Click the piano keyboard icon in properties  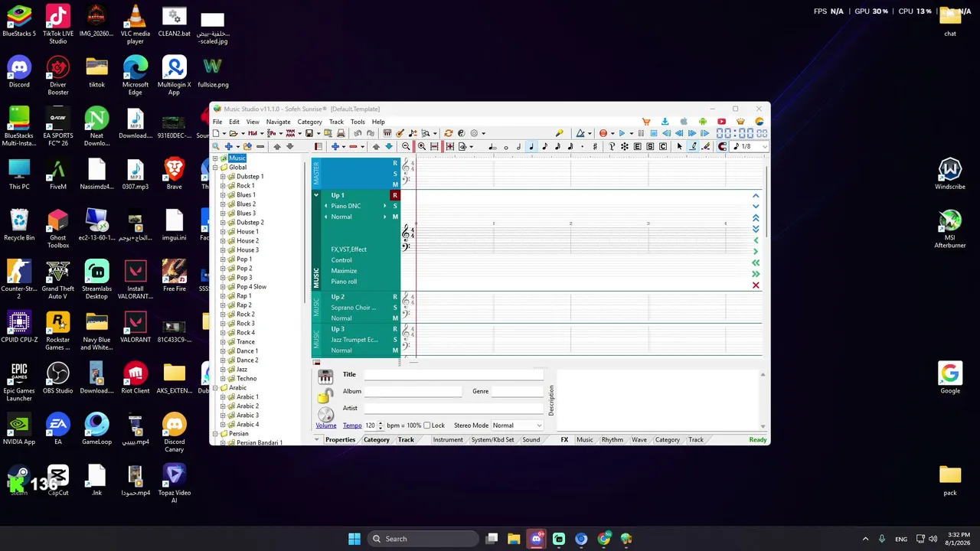(x=325, y=377)
